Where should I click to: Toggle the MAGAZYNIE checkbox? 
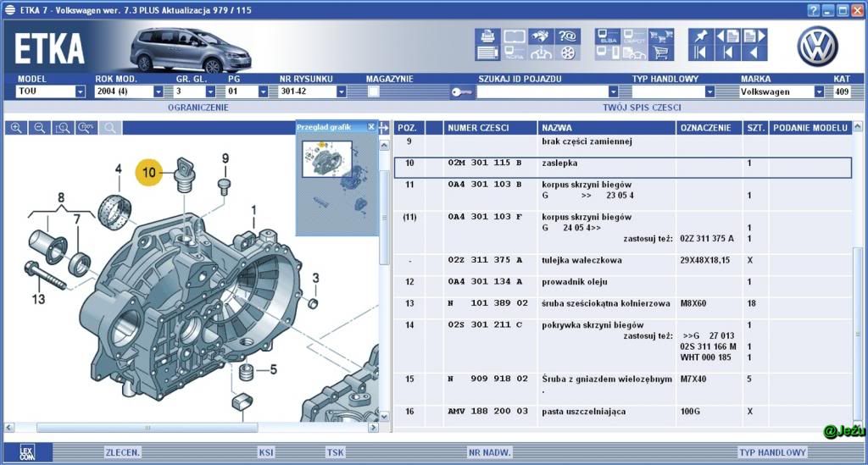point(374,91)
